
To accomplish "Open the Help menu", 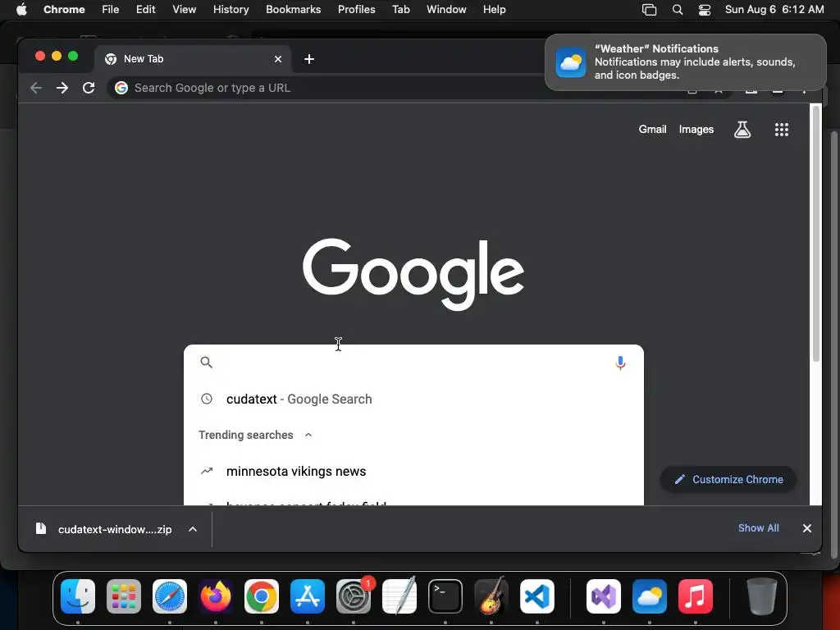I will coord(494,10).
